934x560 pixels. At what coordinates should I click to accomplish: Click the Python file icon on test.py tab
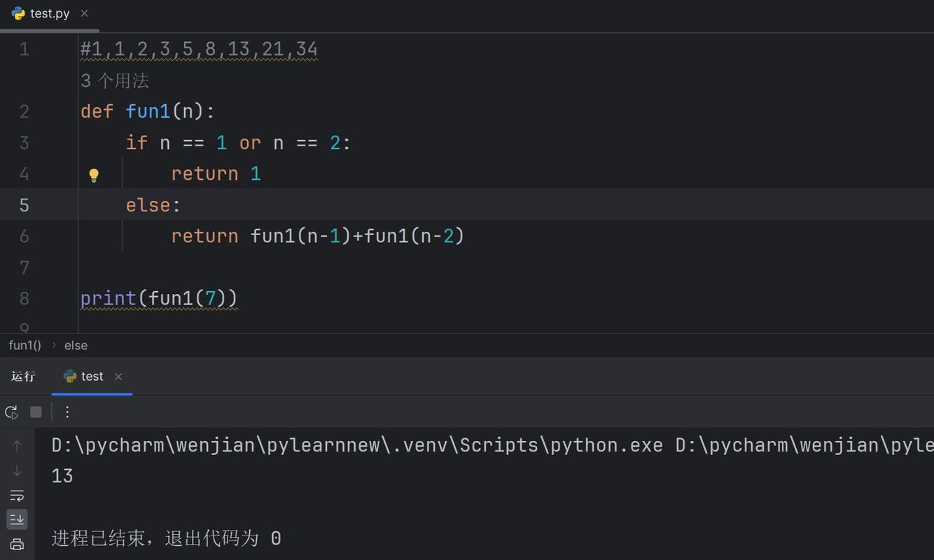tap(17, 13)
